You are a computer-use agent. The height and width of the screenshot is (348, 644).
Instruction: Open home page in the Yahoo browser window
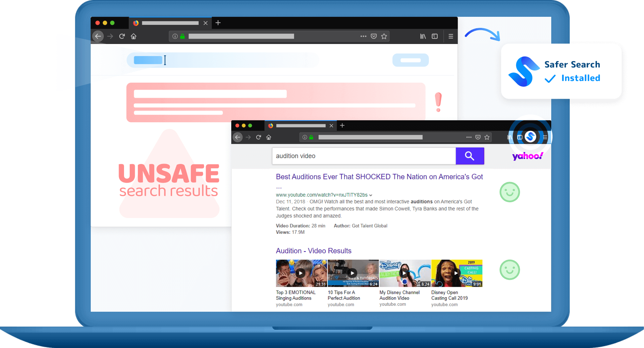[x=269, y=137]
